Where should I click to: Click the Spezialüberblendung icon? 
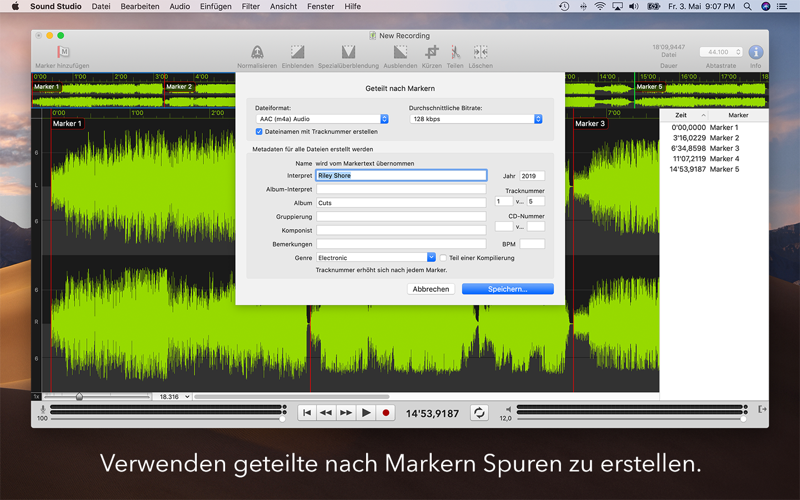348,52
